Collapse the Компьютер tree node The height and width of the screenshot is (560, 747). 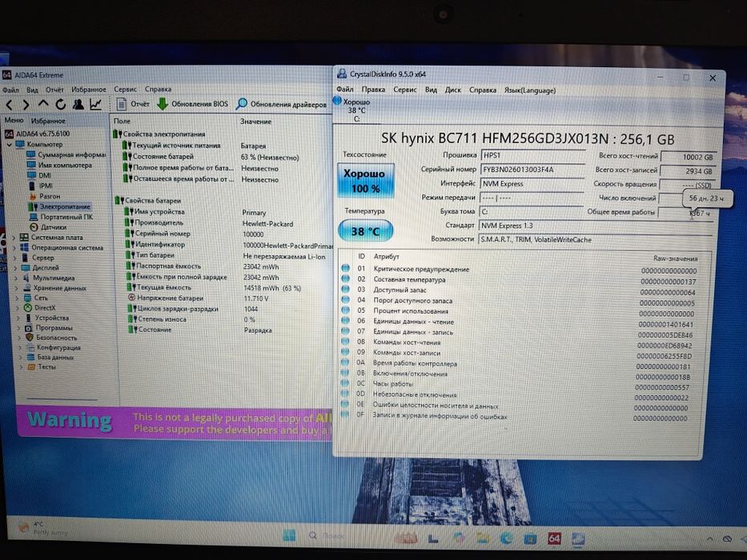pos(9,144)
